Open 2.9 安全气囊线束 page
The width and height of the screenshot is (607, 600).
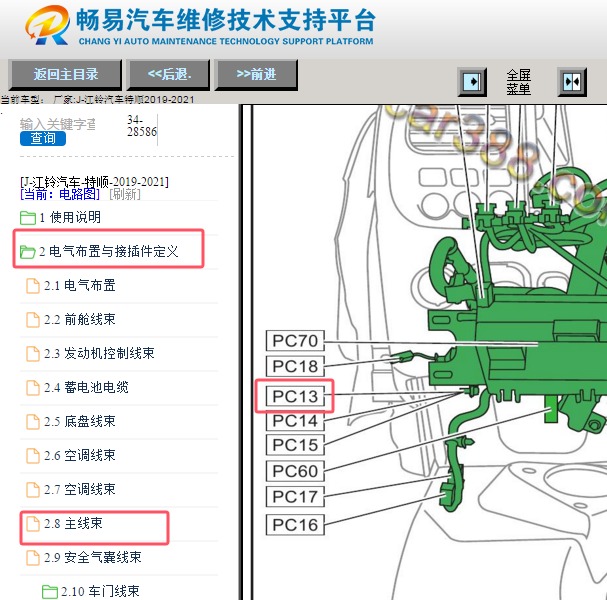tap(93, 557)
